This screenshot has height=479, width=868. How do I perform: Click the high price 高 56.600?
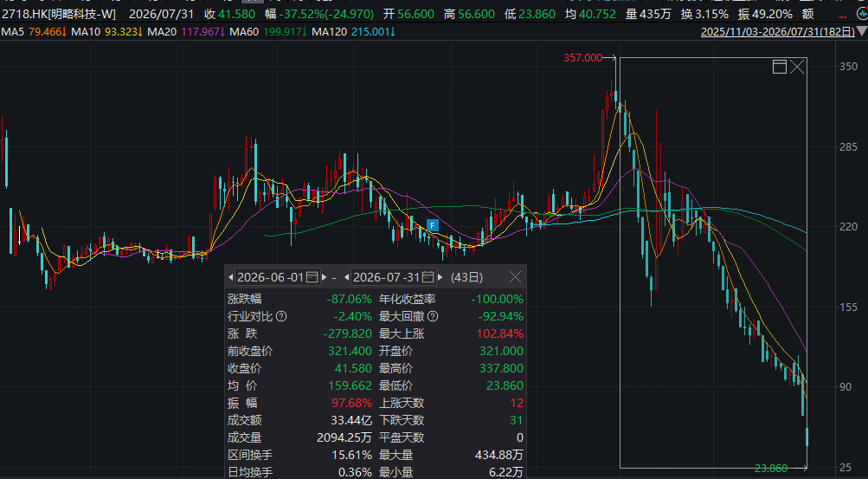tap(469, 14)
